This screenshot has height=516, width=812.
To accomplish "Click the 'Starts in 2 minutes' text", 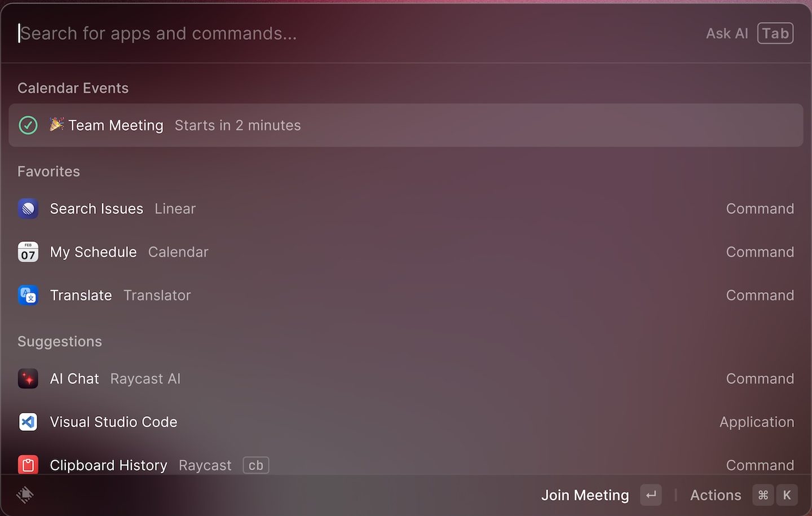I will pos(238,125).
